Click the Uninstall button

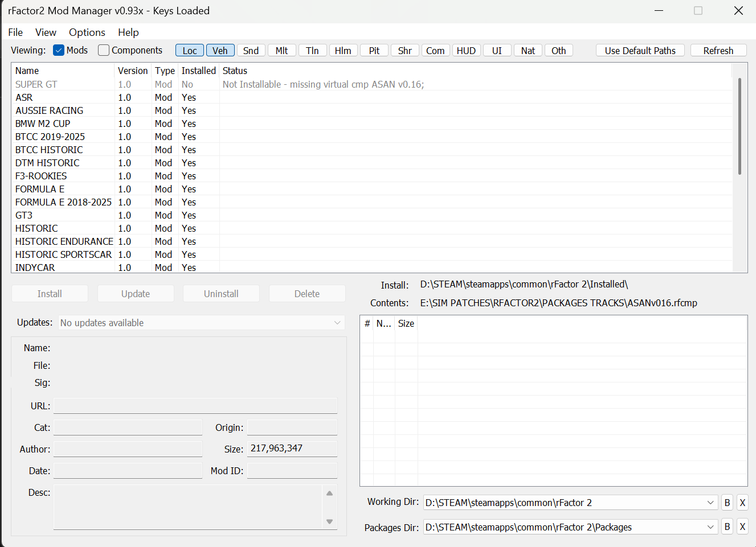coord(221,294)
